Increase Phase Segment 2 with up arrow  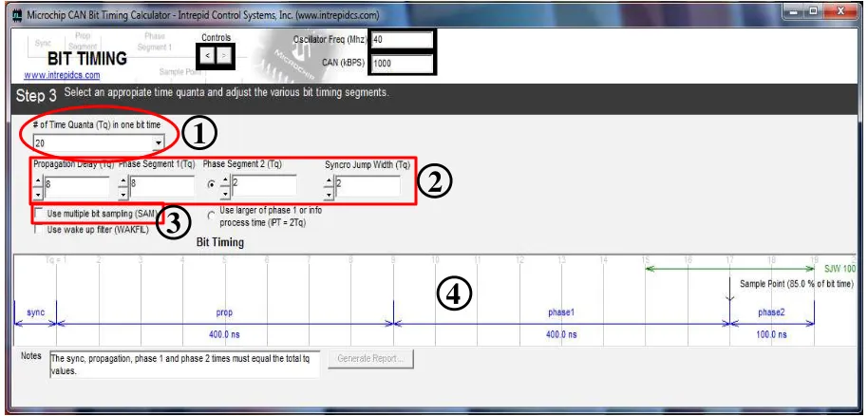coord(225,181)
